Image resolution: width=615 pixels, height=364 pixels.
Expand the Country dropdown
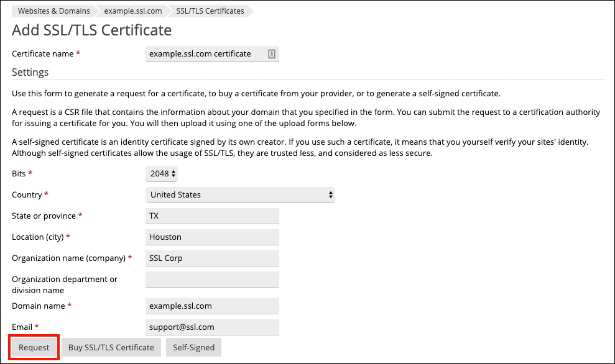tap(240, 195)
